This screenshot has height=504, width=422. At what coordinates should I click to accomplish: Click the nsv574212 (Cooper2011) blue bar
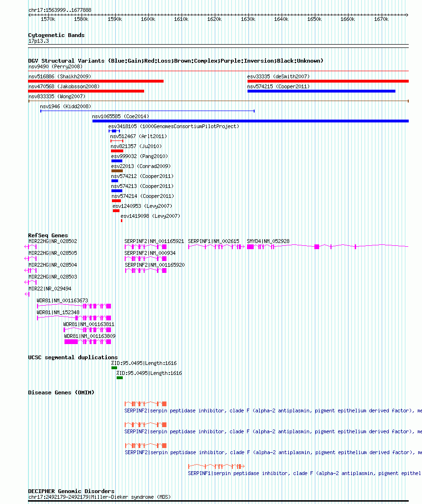pyautogui.click(x=115, y=181)
